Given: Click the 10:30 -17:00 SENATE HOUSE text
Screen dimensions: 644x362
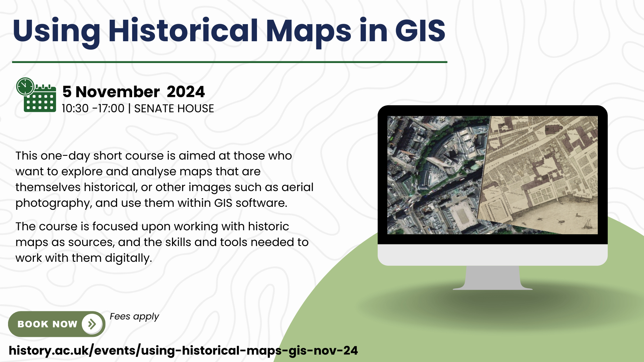Looking at the screenshot, I should pos(138,109).
